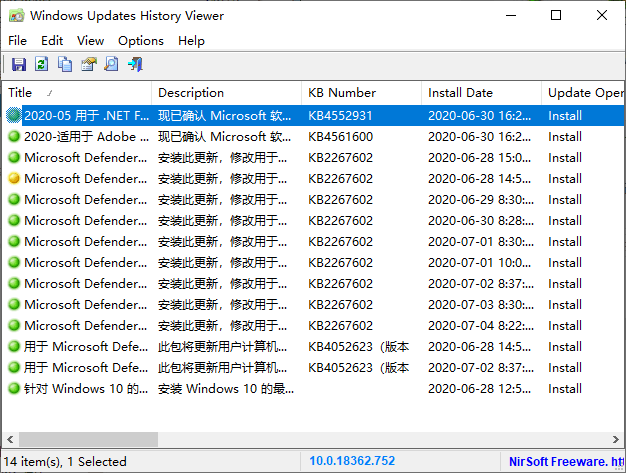
Task: Click the green status icon of KB4561600 row
Action: 14,137
